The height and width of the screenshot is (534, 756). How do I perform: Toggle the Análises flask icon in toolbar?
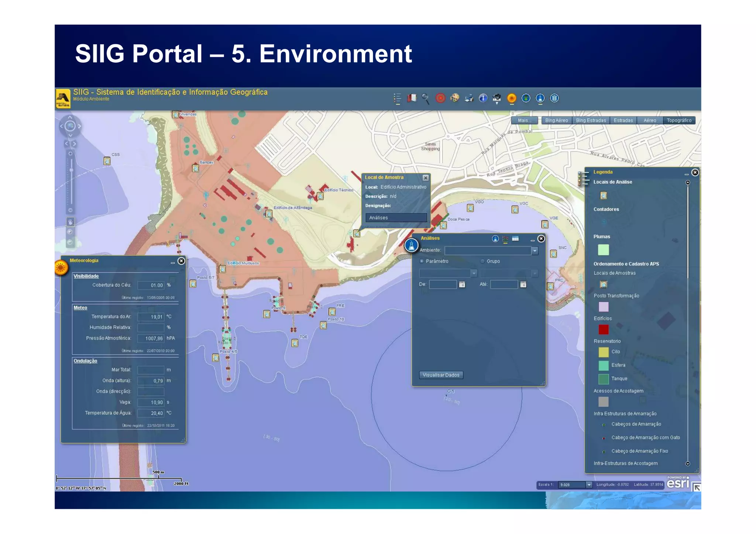point(540,98)
